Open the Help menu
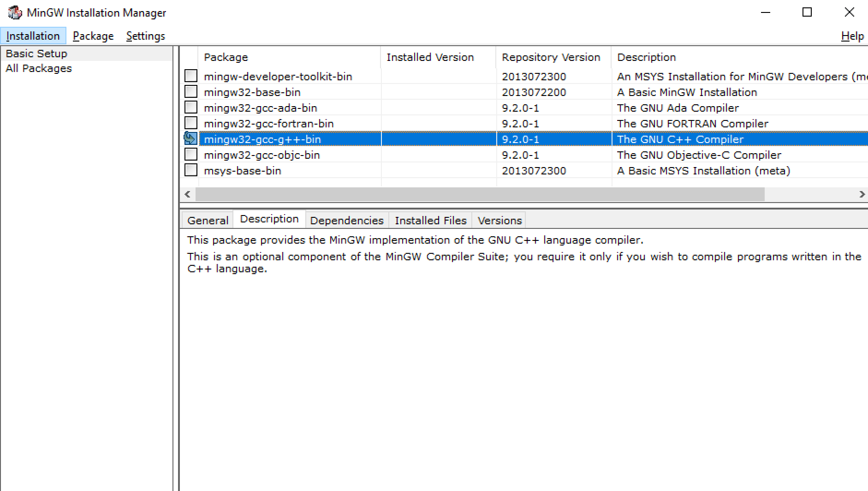868x491 pixels. (852, 36)
